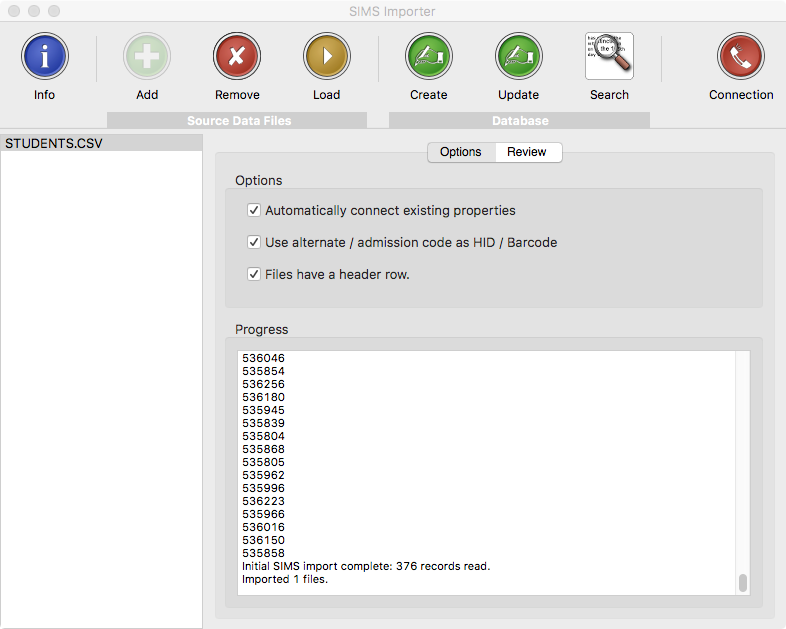Open the Search magnifier icon
Screen dimensions: 786x629
tap(609, 56)
